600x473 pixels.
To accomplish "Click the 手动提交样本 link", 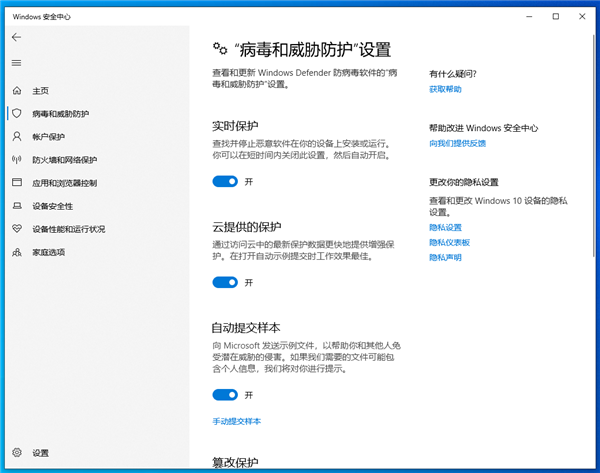I will [x=236, y=421].
